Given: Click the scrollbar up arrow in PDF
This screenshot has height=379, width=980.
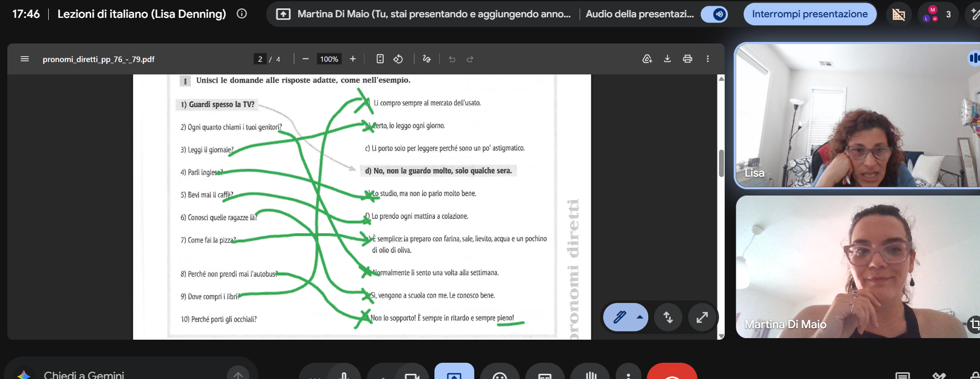Looking at the screenshot, I should point(721,79).
